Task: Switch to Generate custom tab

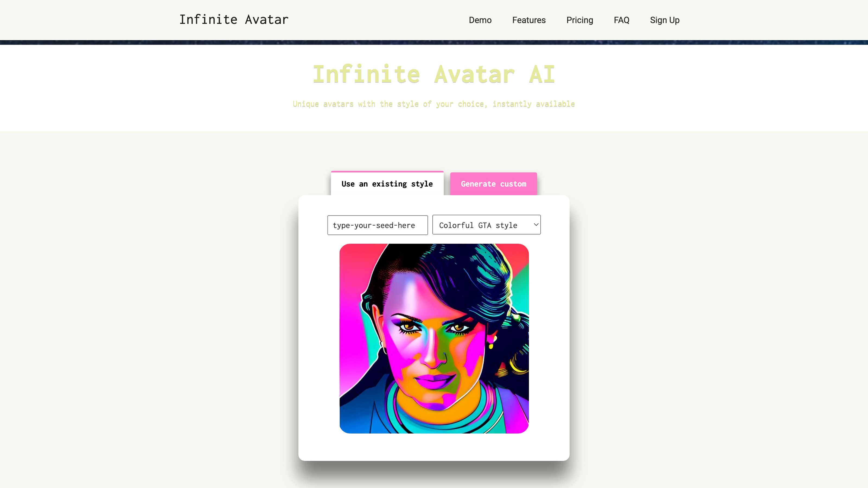Action: (493, 184)
